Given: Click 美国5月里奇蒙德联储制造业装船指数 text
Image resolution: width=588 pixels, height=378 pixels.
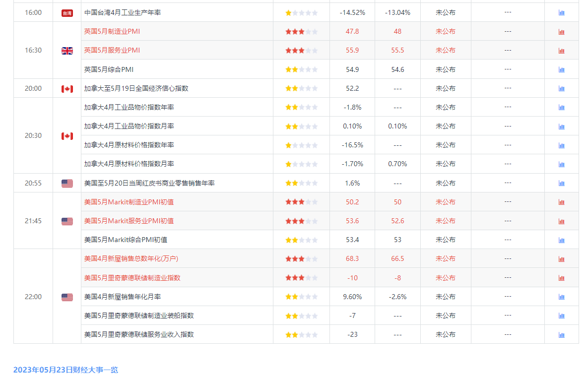Looking at the screenshot, I should 139,316.
